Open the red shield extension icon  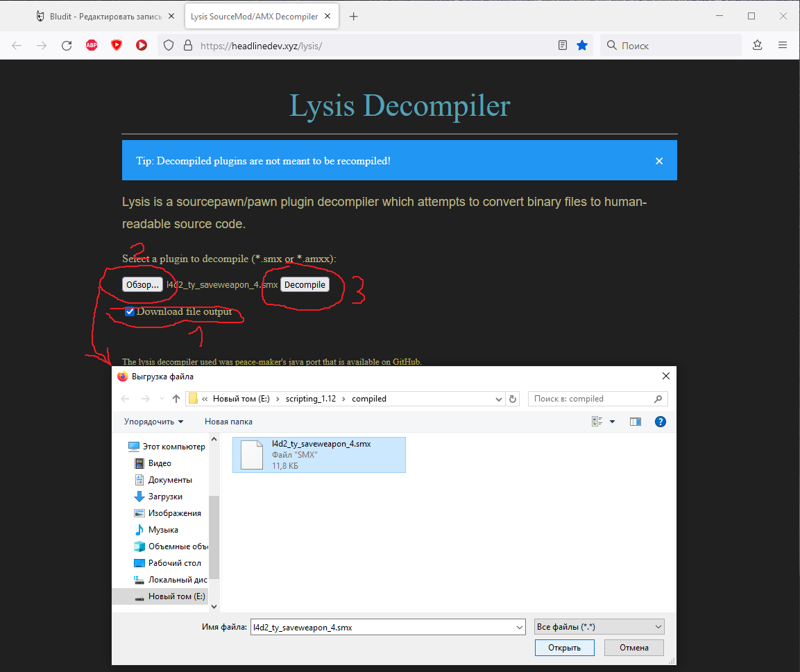click(117, 45)
